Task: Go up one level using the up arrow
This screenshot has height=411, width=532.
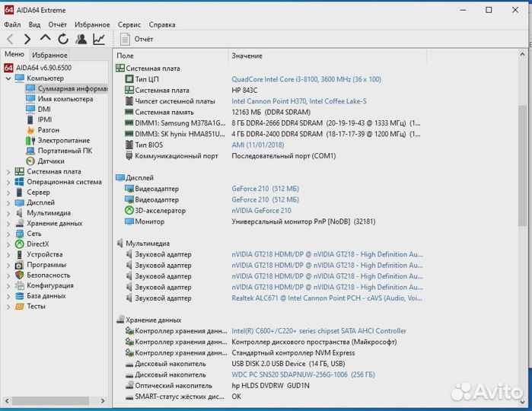Action: point(45,39)
